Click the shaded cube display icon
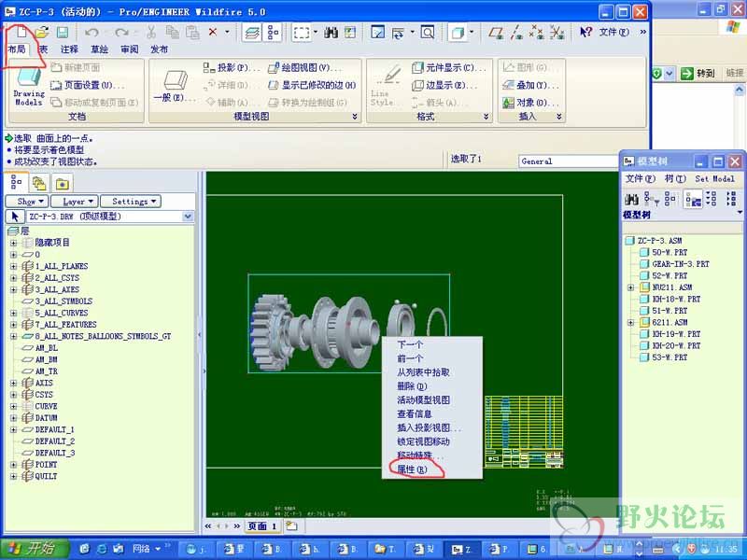 coord(458,33)
